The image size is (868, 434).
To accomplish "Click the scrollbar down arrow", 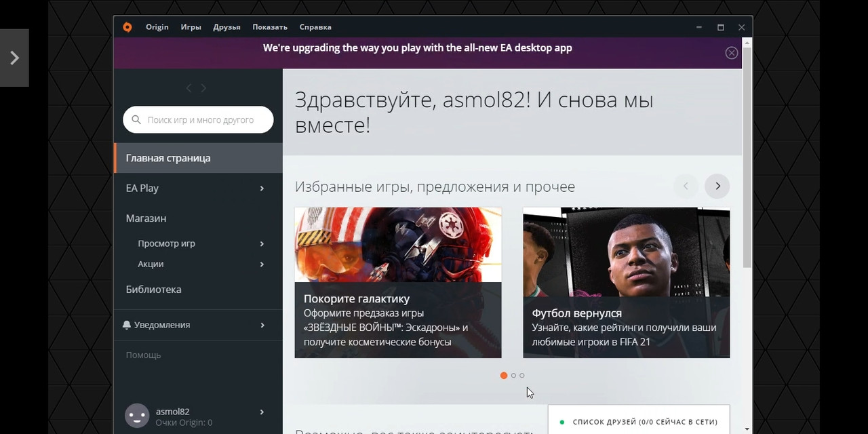I will pos(747,429).
